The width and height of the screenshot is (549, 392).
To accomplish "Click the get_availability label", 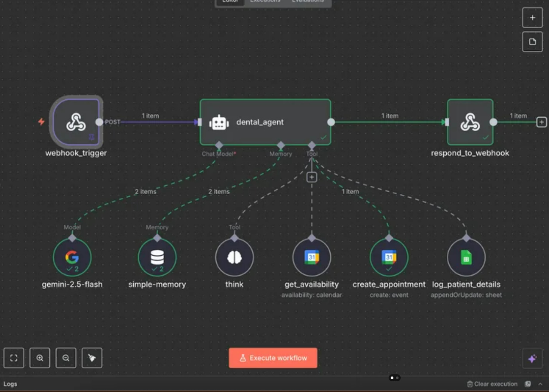I will tap(312, 284).
